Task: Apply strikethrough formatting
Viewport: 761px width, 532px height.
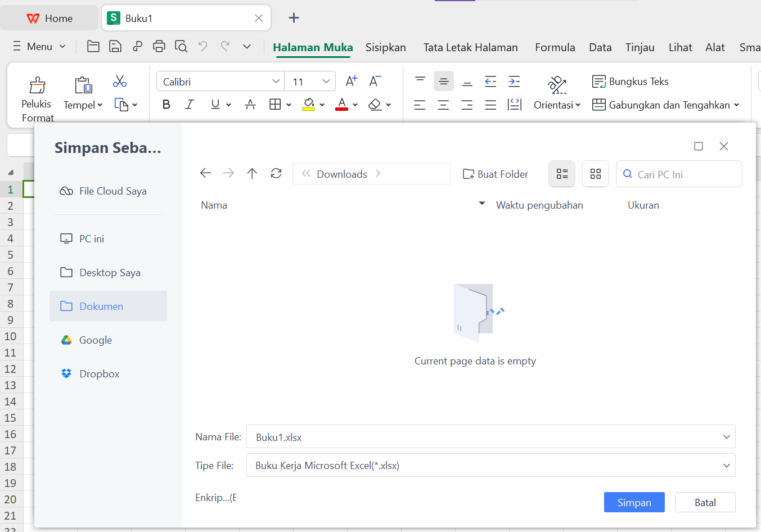Action: tap(250, 104)
